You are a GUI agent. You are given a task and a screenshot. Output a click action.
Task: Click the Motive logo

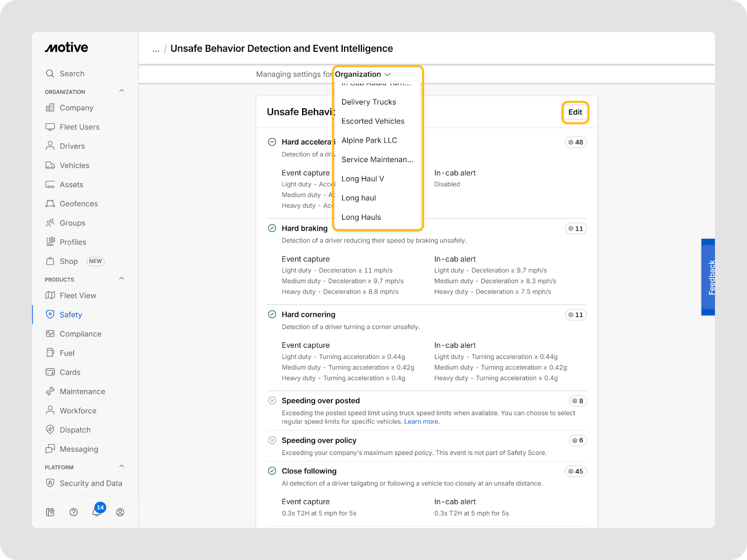pyautogui.click(x=66, y=48)
